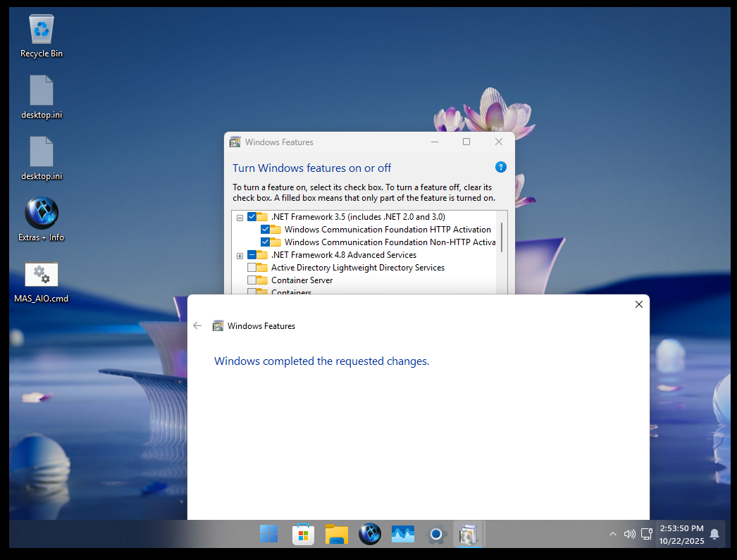Go back with the arrow in the completion dialog
This screenshot has height=560, width=737.
click(x=197, y=325)
